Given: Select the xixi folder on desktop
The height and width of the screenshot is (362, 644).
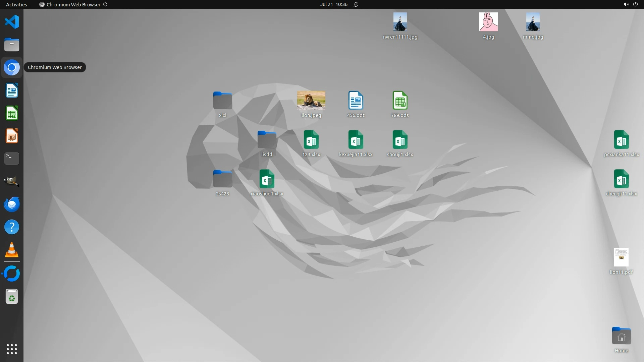Looking at the screenshot, I should pyautogui.click(x=222, y=101).
